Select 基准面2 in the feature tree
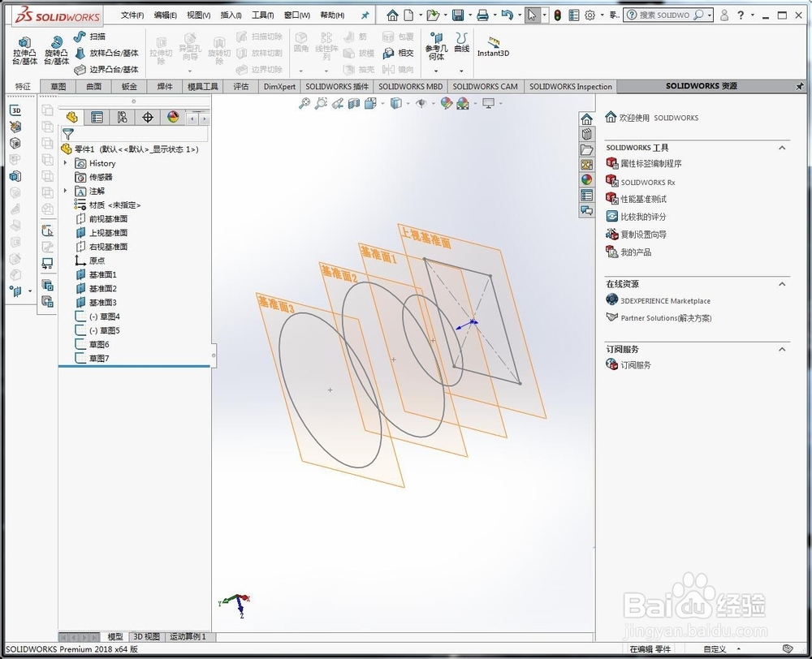 pos(102,288)
